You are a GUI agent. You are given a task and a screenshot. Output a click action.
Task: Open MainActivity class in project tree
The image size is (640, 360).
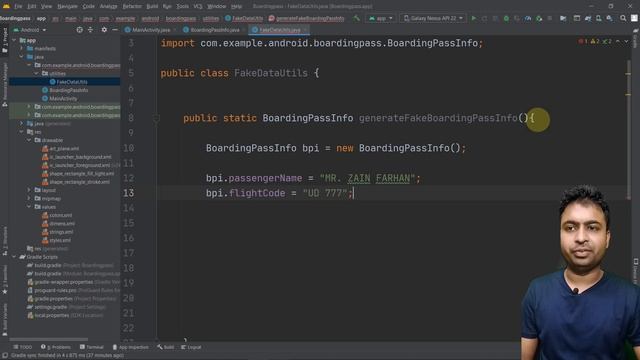(x=60, y=98)
